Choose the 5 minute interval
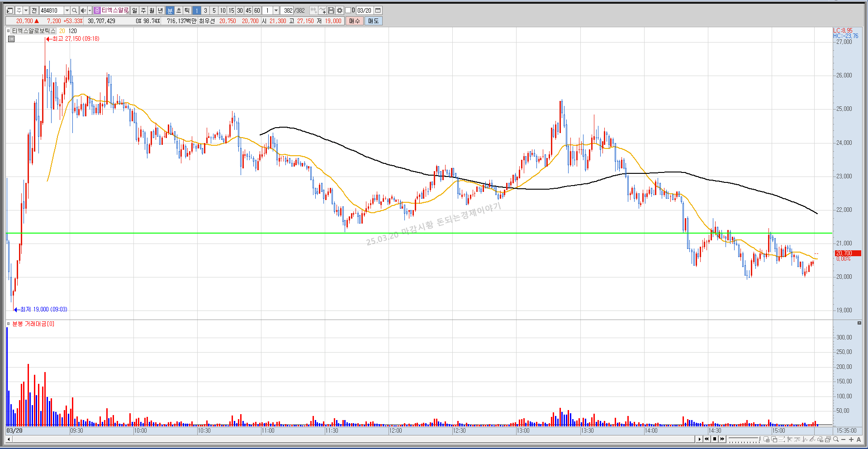 (214, 10)
